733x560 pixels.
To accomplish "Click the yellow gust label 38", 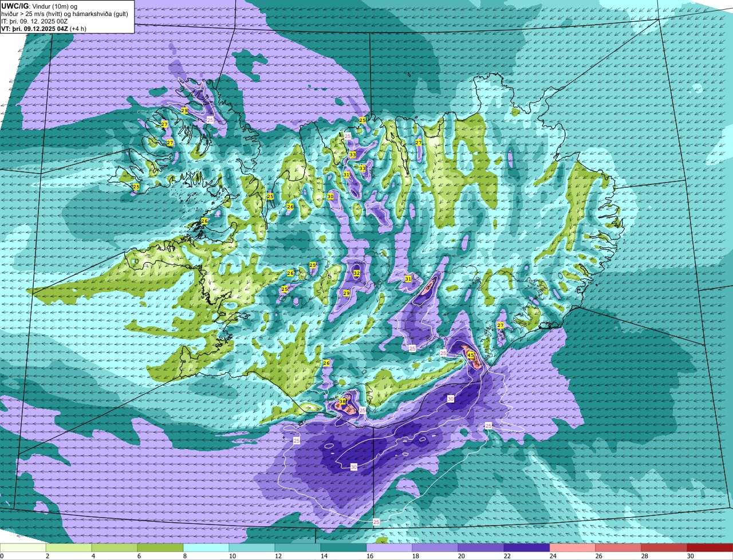I will click(342, 402).
